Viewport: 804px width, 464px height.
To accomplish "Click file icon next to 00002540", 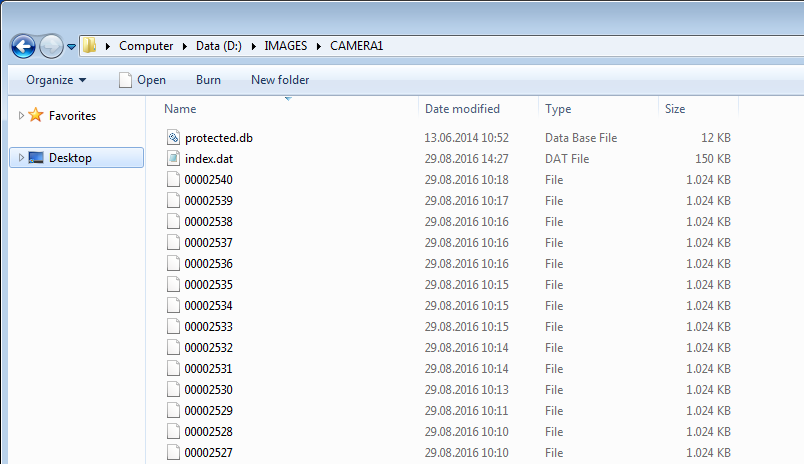I will [173, 180].
